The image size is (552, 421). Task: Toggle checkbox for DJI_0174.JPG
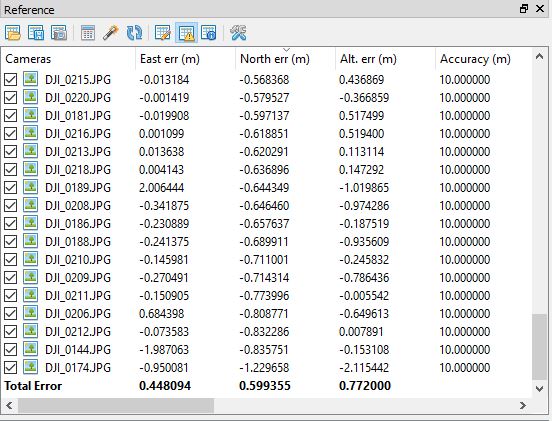coord(11,367)
